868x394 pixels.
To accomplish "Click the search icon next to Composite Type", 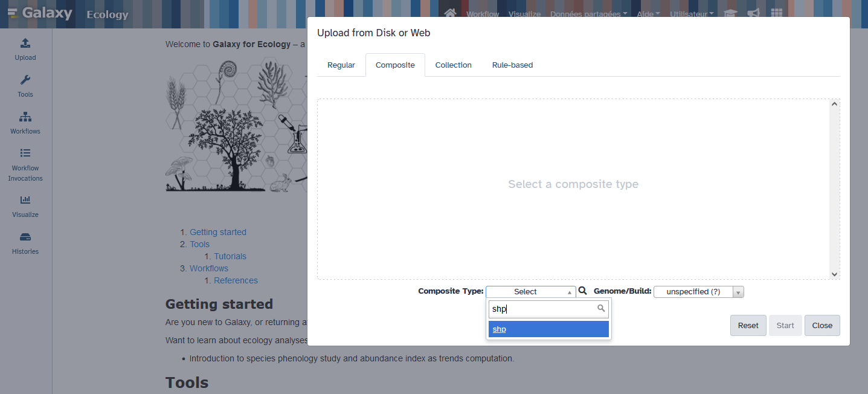I will [583, 291].
